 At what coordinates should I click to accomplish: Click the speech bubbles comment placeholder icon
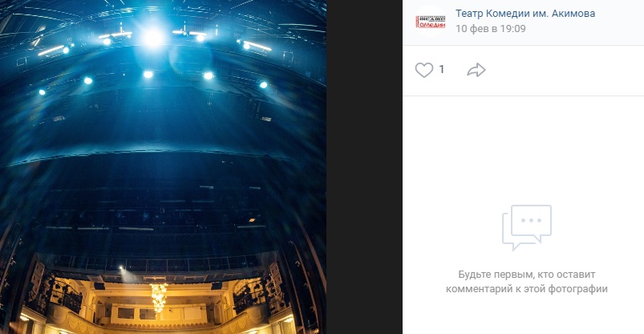527,227
